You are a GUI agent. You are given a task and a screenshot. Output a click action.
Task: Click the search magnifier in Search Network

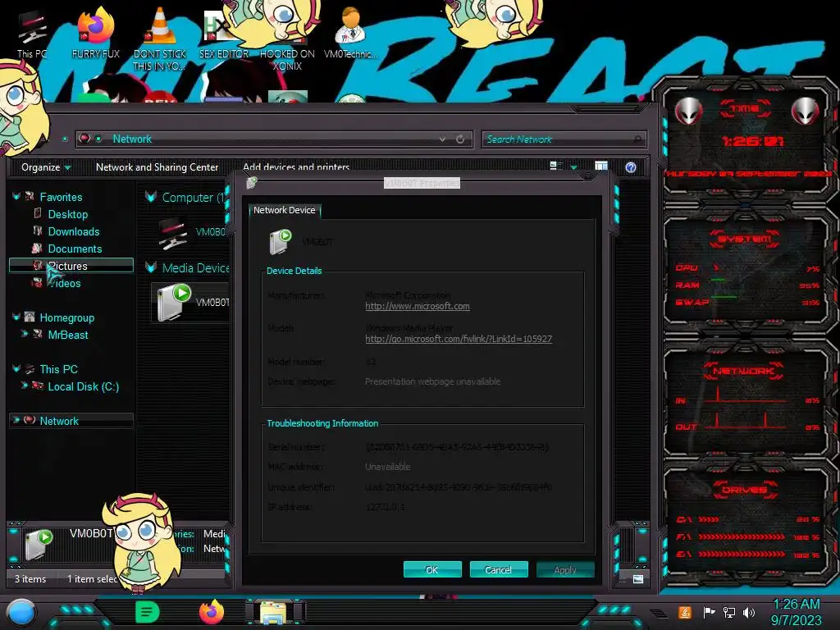pos(637,139)
